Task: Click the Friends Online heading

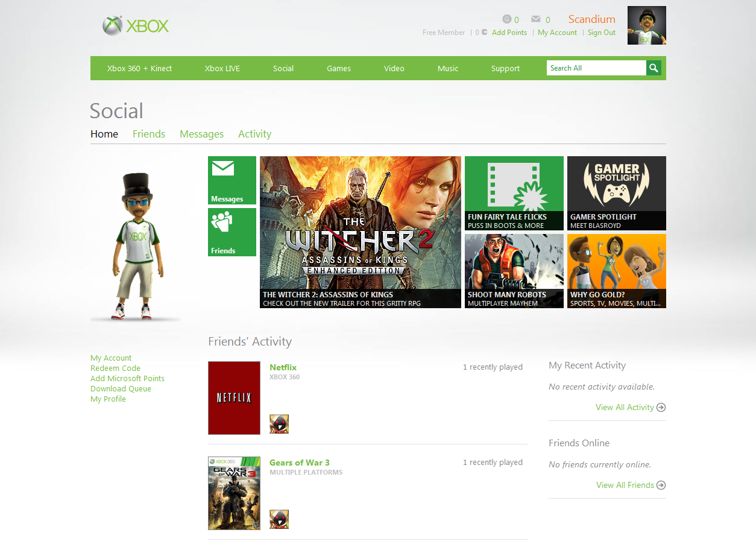Action: (579, 443)
